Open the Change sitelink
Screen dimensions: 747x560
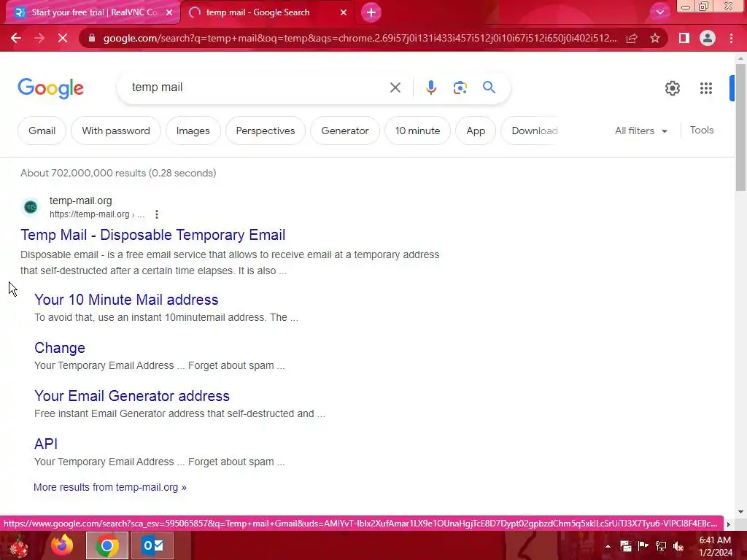60,348
